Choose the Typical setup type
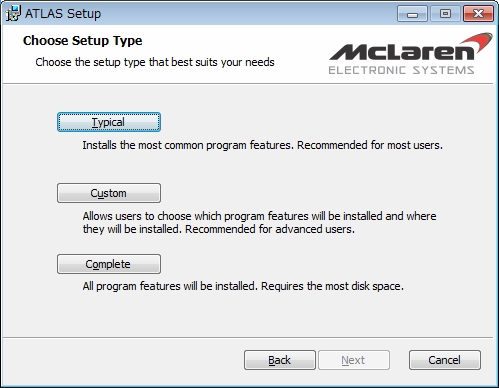Viewport: 499px width, 388px height. point(109,122)
